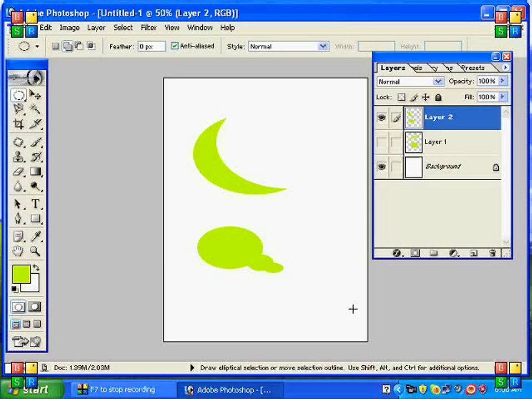The width and height of the screenshot is (532, 399).
Task: Hide the Background layer eye icon
Action: click(382, 167)
